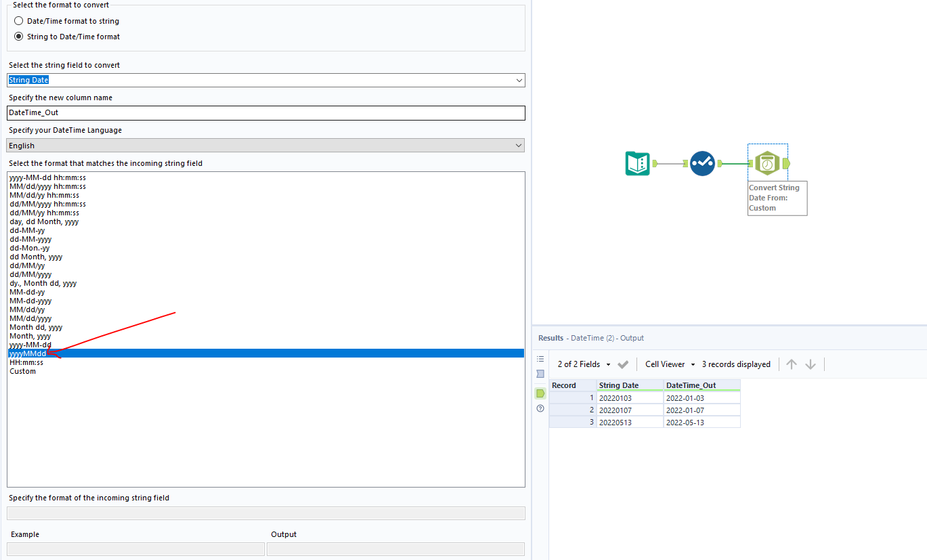927x560 pixels.
Task: Click the up record navigation arrow
Action: 792,364
